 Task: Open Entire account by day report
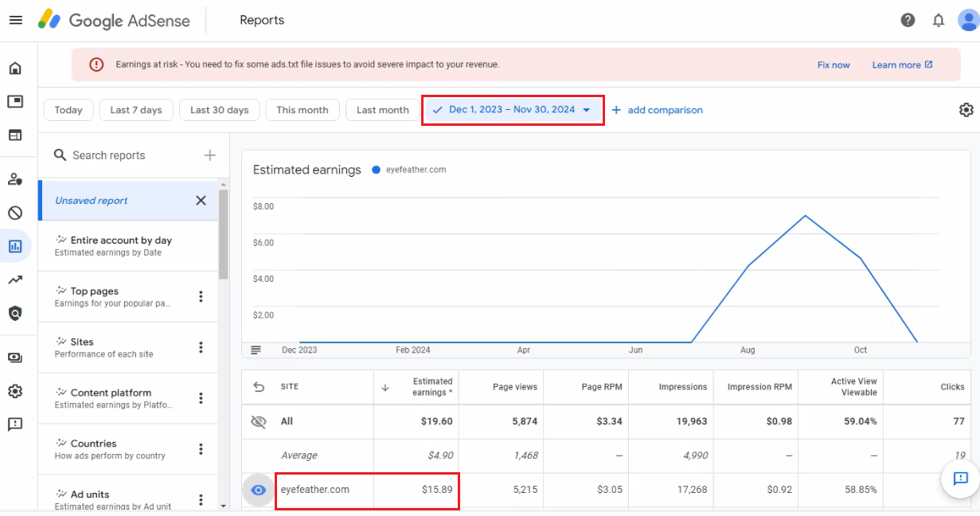click(x=127, y=246)
